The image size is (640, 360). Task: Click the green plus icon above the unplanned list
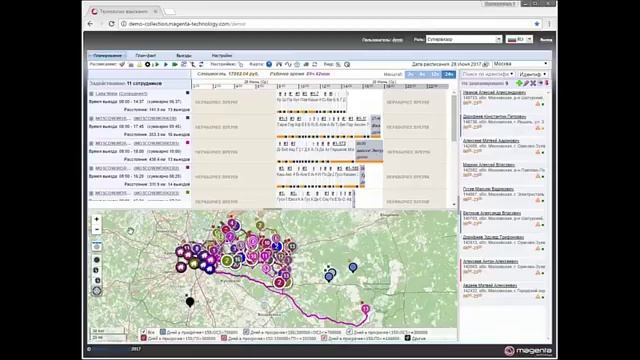[519, 83]
